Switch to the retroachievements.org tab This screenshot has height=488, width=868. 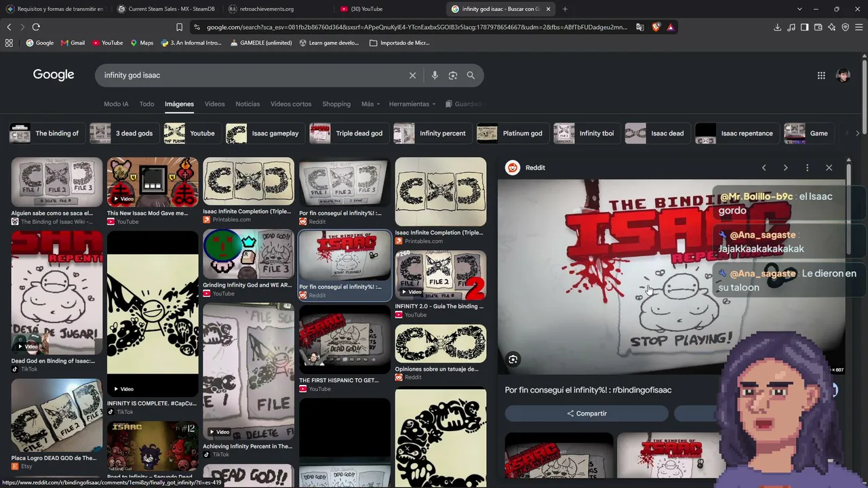pyautogui.click(x=277, y=9)
